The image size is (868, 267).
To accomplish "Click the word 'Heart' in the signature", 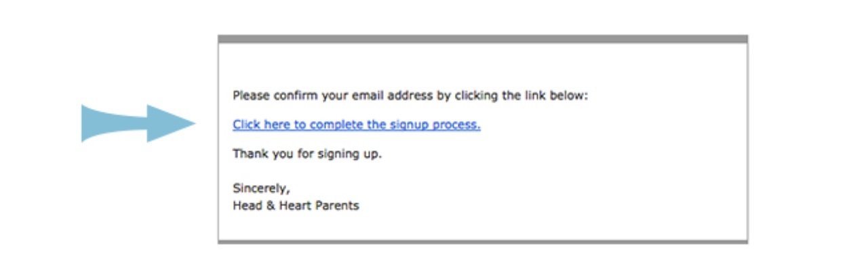I will (x=294, y=205).
